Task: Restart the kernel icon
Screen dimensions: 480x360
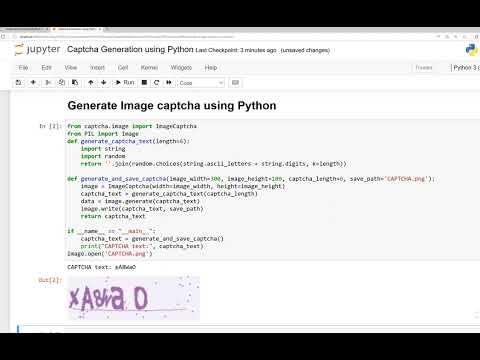Action: coord(156,82)
